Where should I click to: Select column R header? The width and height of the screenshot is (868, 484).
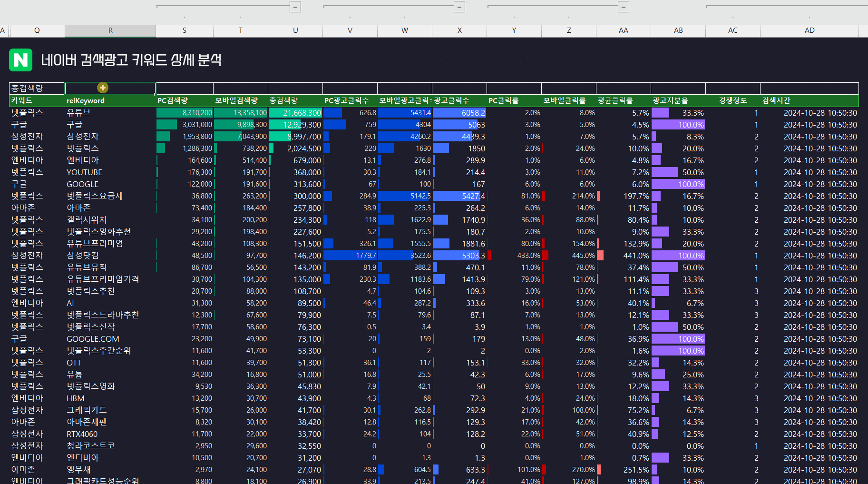pos(110,30)
